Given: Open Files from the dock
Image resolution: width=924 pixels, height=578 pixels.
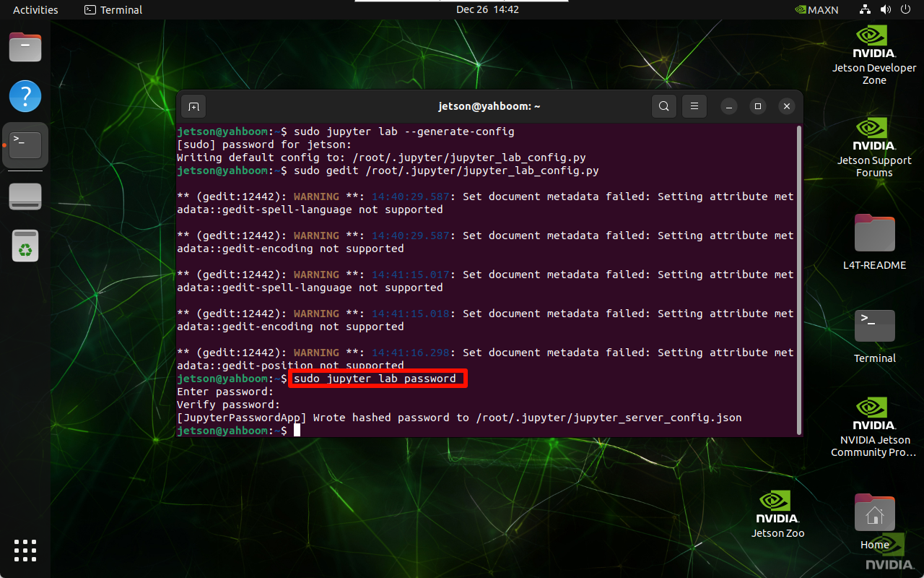Looking at the screenshot, I should coord(25,48).
